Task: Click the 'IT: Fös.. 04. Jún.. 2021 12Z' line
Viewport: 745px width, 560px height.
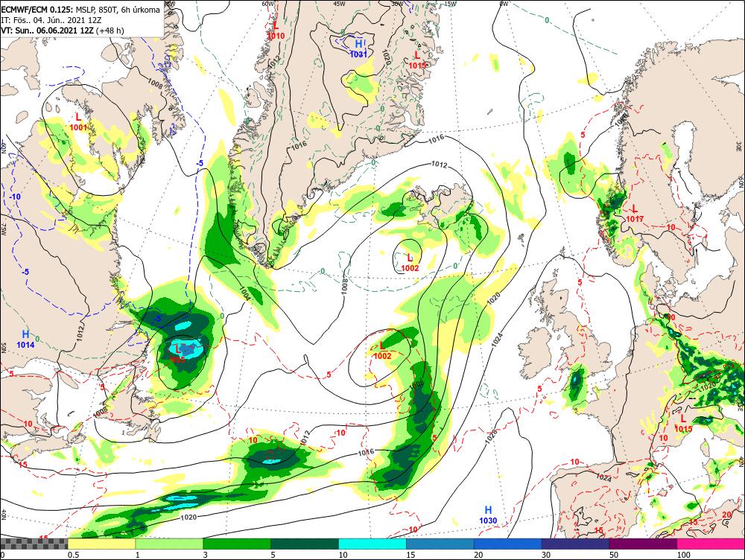Action: 53,20
